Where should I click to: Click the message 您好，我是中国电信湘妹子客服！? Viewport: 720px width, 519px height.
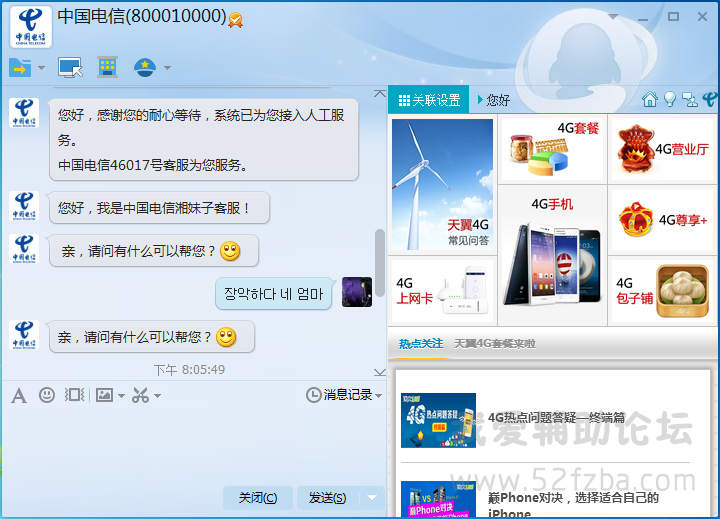click(159, 208)
